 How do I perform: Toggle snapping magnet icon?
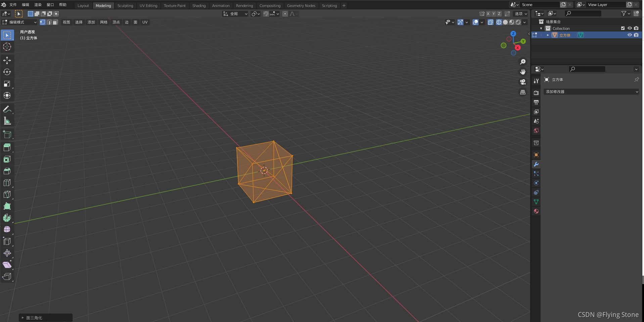[266, 14]
